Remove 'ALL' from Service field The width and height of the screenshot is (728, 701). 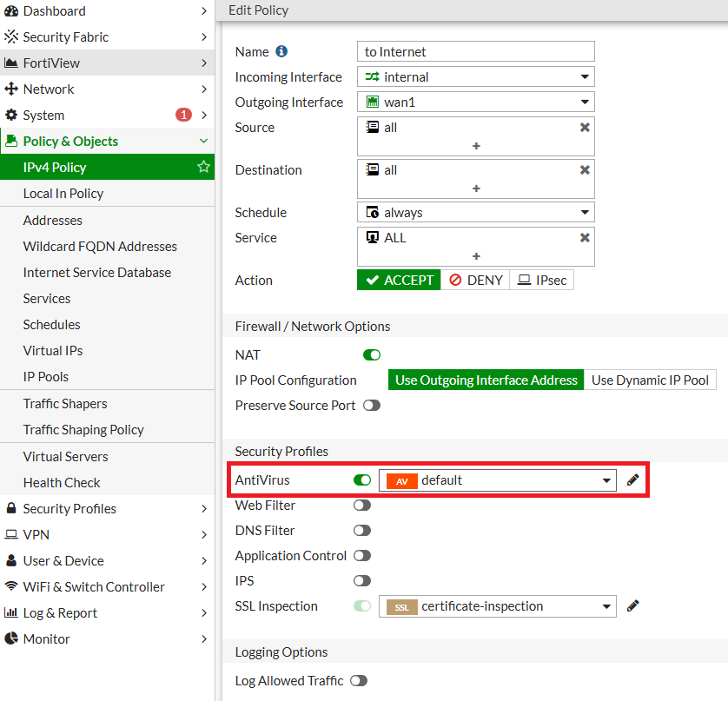(585, 238)
